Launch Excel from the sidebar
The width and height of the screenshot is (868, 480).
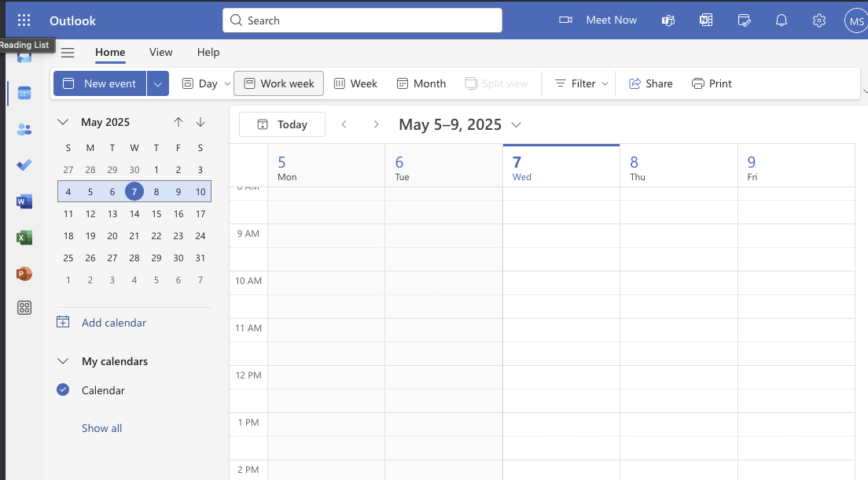(24, 238)
